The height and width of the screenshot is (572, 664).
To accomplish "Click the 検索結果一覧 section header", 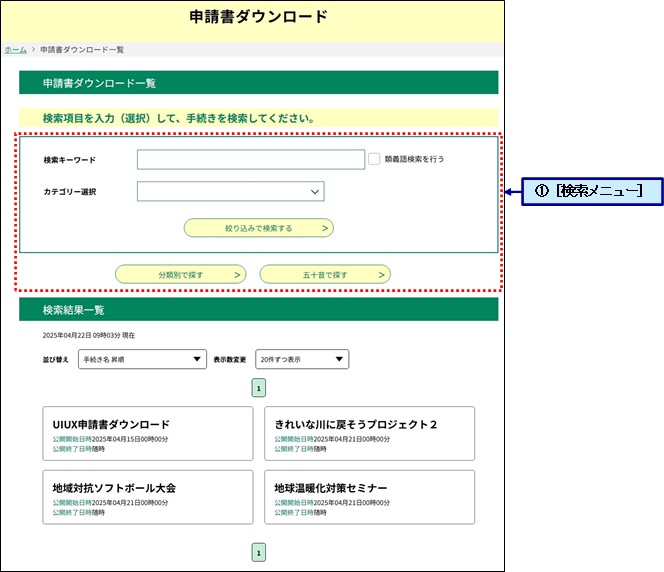I will tap(258, 310).
